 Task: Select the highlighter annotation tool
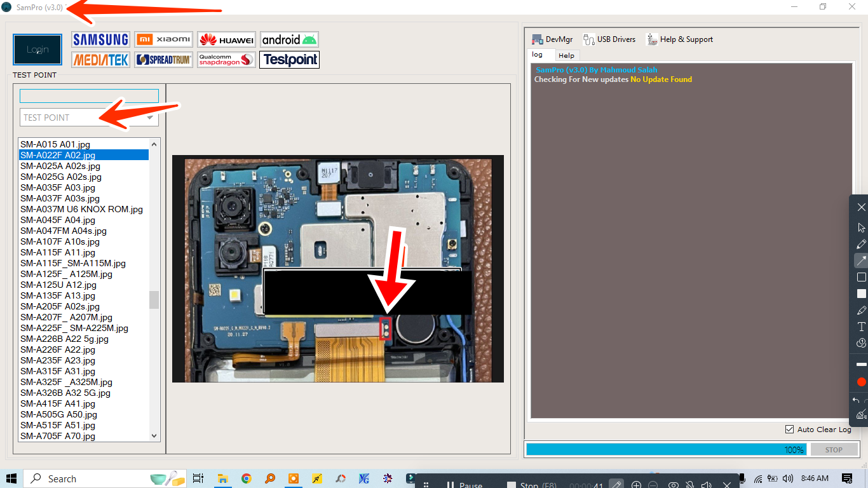(861, 310)
